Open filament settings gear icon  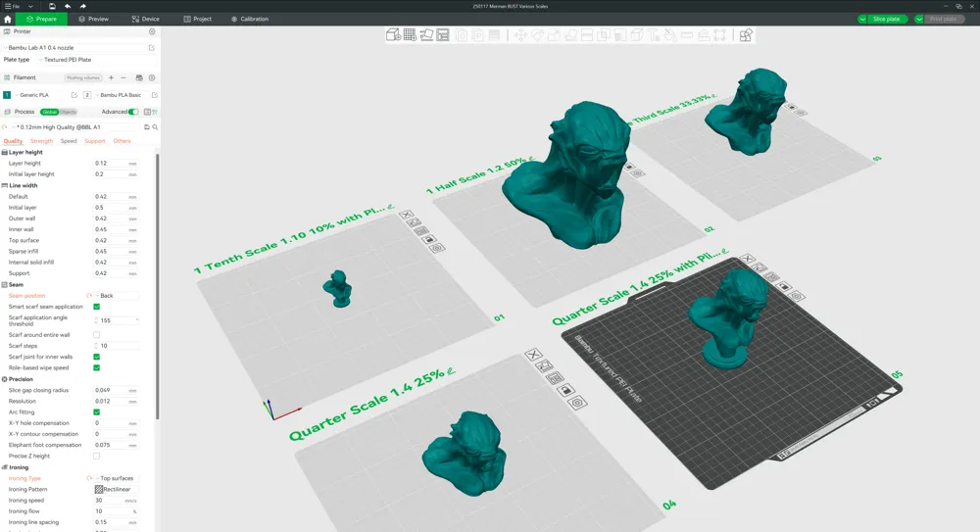(152, 78)
